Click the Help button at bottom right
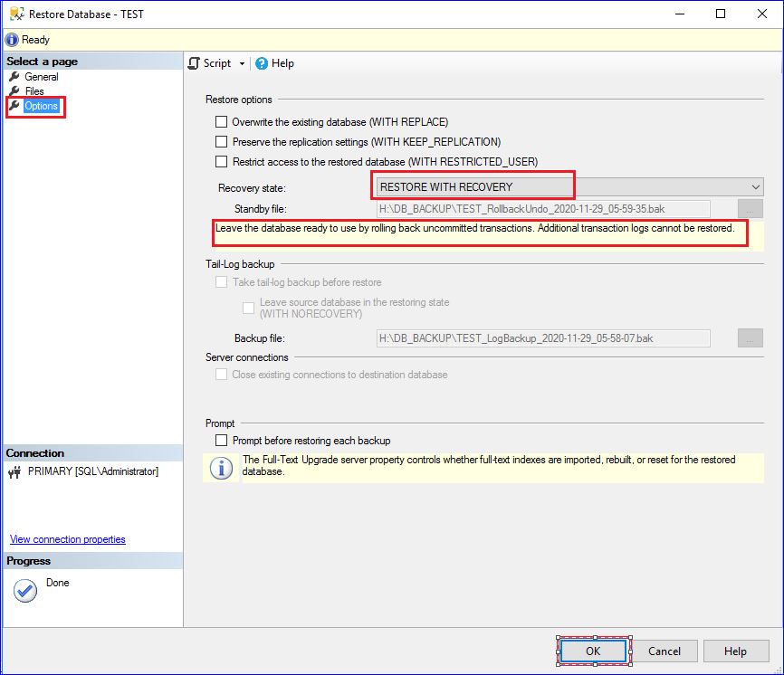 (x=735, y=651)
